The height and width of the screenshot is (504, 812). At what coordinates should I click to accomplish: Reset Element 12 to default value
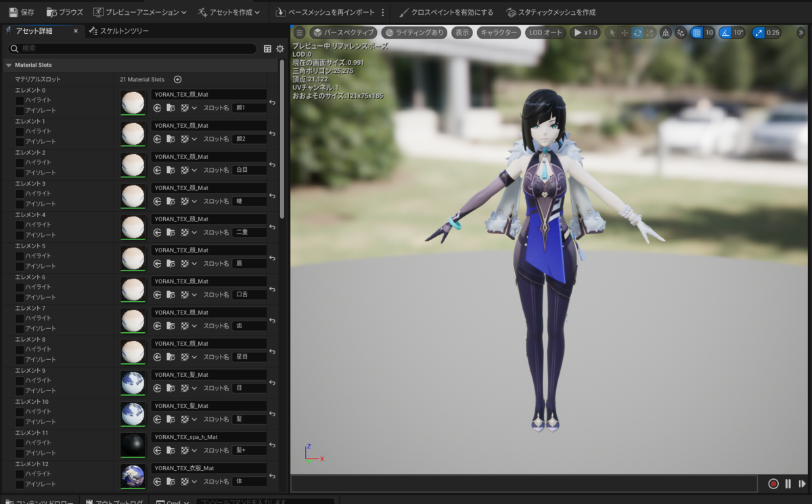[x=272, y=476]
